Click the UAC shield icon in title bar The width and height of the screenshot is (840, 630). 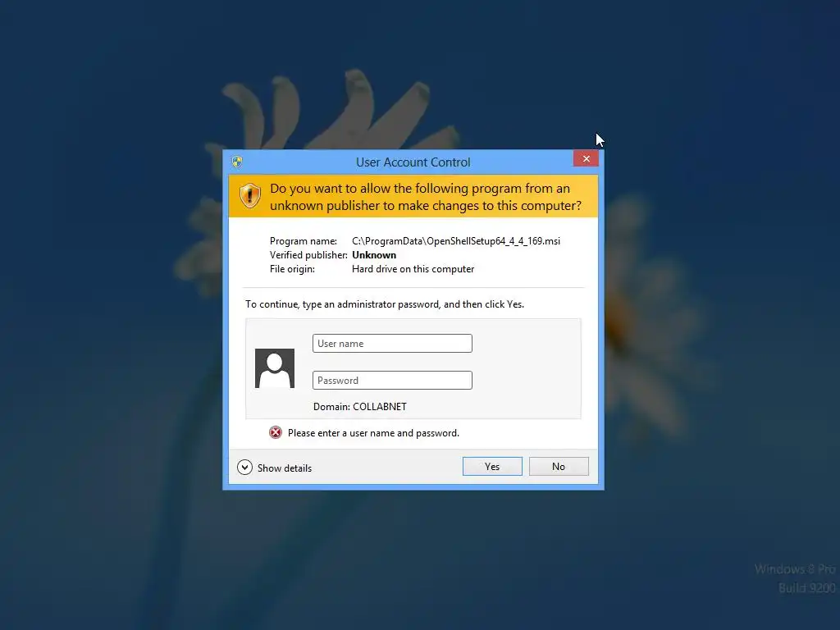(x=237, y=162)
